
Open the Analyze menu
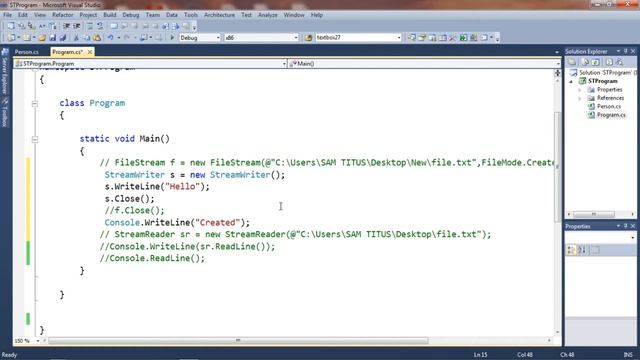click(267, 15)
